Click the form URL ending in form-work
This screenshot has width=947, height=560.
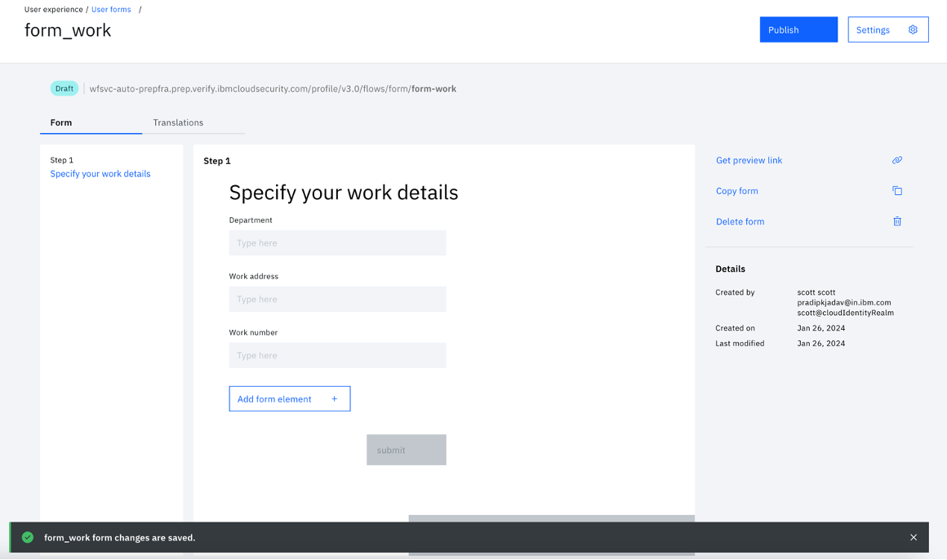click(x=273, y=89)
